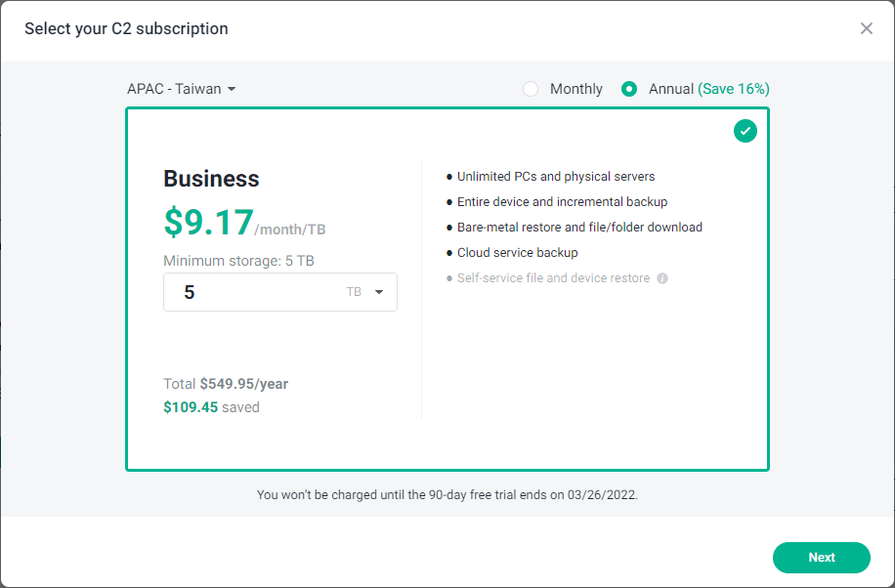This screenshot has height=588, width=895.
Task: Click the Business plan heading
Action: [x=211, y=179]
